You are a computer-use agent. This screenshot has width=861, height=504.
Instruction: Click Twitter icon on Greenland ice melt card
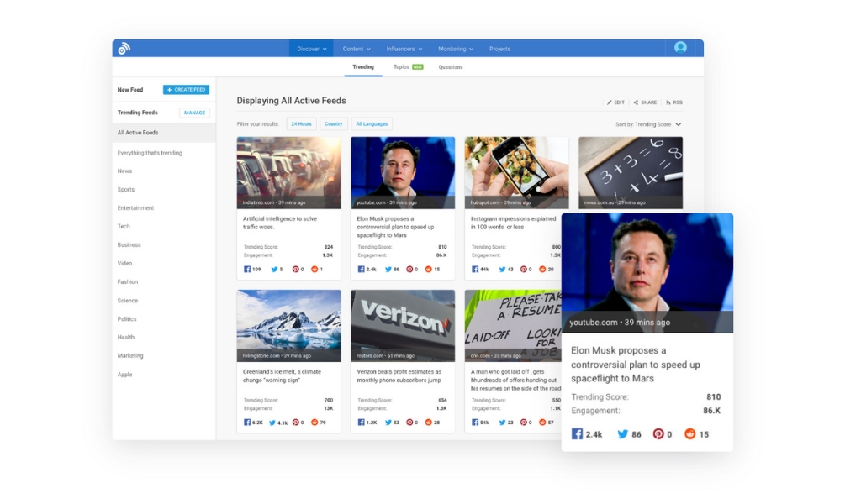tap(272, 423)
